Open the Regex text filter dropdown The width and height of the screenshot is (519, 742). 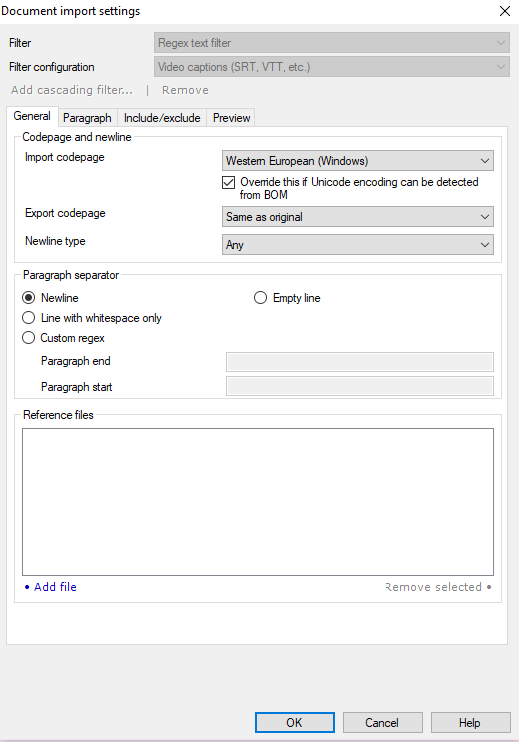tap(332, 43)
